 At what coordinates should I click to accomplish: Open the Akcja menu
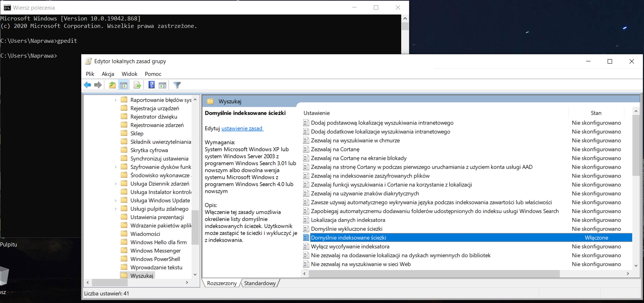108,74
